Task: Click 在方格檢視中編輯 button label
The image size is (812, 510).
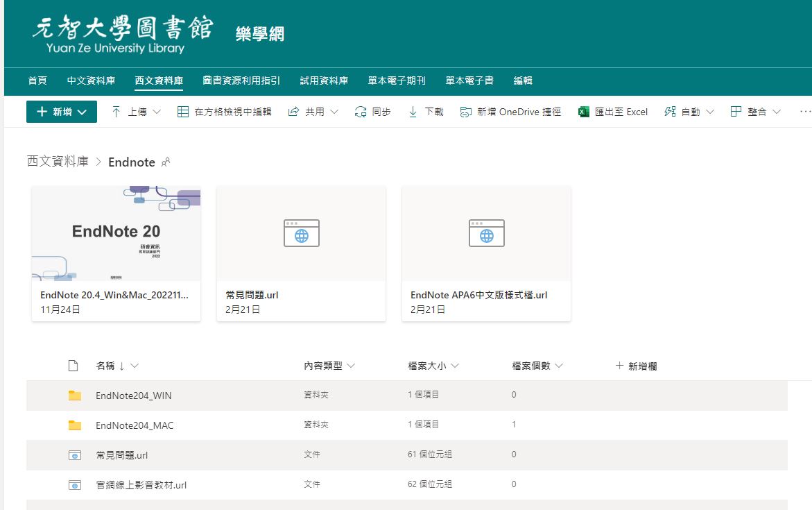Action: point(233,112)
